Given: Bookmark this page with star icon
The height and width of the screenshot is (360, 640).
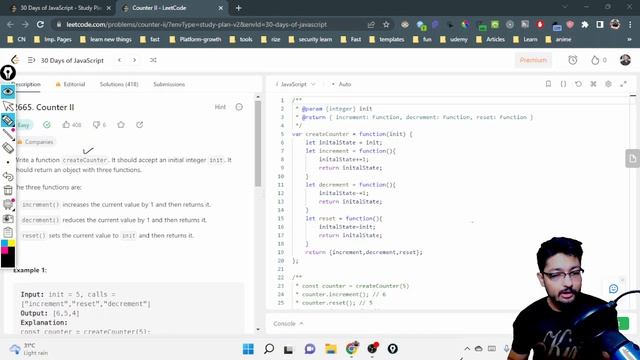Looking at the screenshot, I should [386, 24].
